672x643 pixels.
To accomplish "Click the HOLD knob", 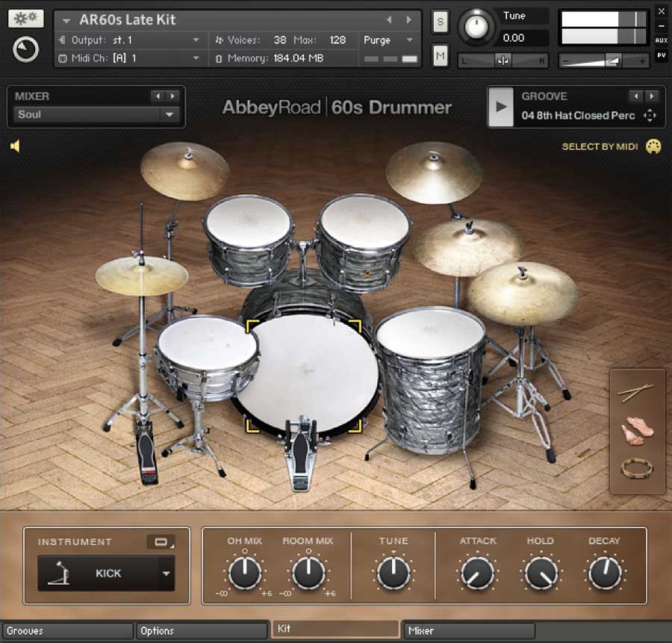I will coord(541,573).
